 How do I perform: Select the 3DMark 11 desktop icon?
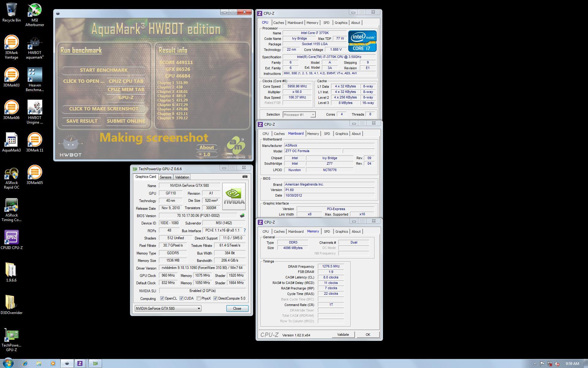[x=35, y=143]
